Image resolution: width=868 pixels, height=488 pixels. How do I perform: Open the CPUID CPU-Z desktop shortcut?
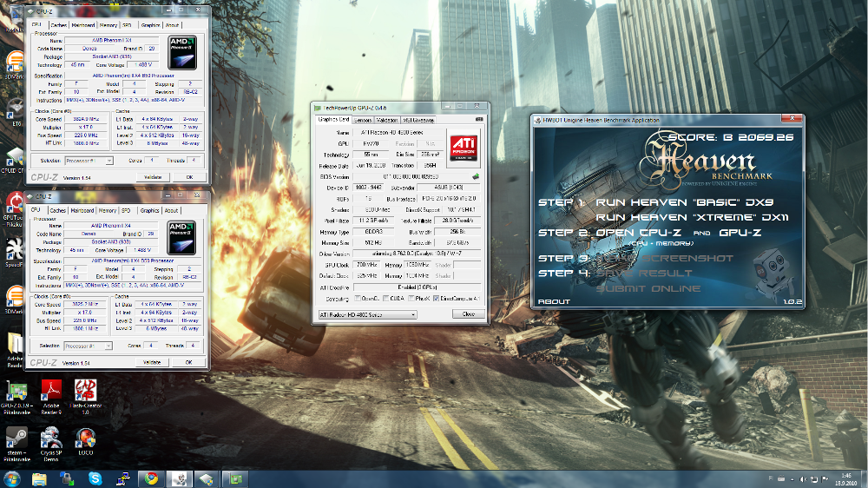tap(12, 161)
